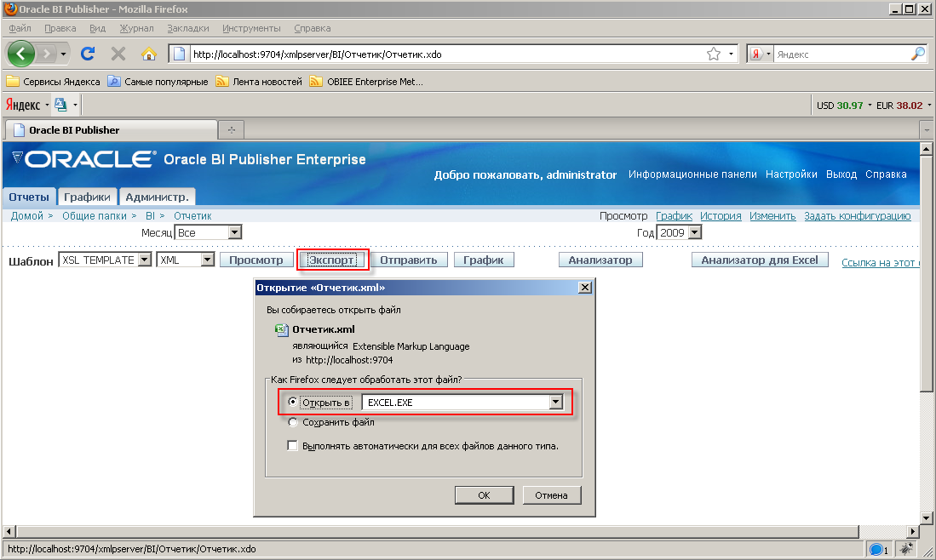Image resolution: width=936 pixels, height=560 pixels.
Task: Click the Excel file icon beside Отчетик.xml
Action: pos(281,329)
